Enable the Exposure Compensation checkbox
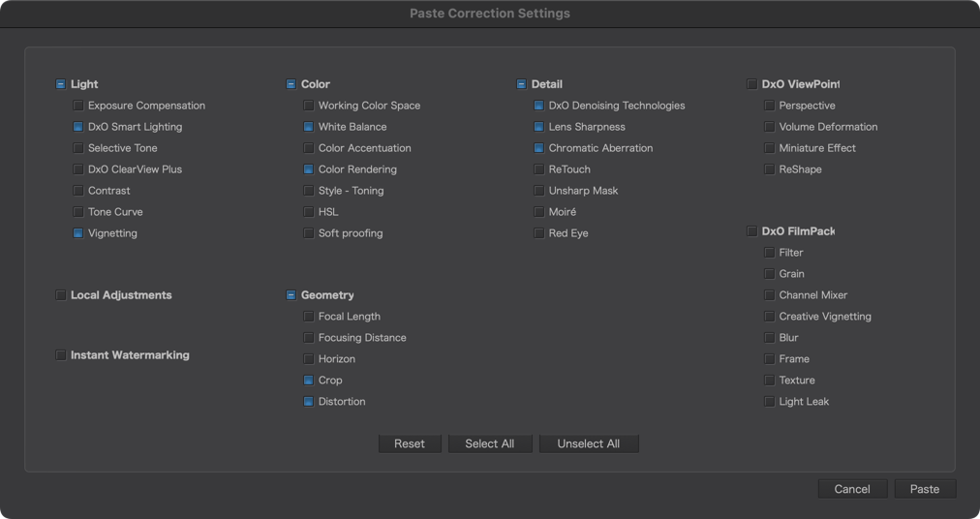This screenshot has width=980, height=519. [x=78, y=106]
